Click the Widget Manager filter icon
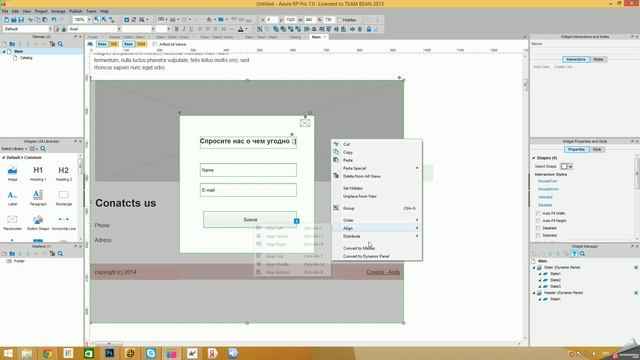 click(x=574, y=253)
